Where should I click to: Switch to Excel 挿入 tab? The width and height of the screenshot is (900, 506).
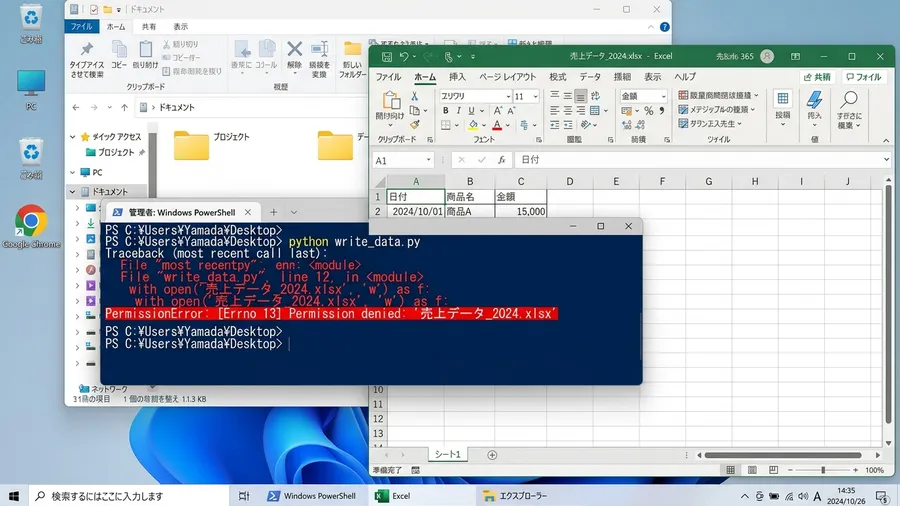pos(457,77)
